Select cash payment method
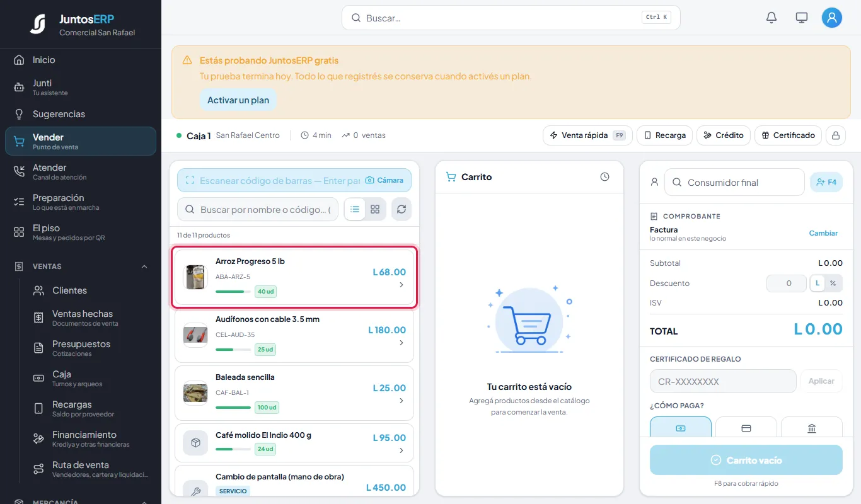The image size is (861, 504). tap(681, 427)
